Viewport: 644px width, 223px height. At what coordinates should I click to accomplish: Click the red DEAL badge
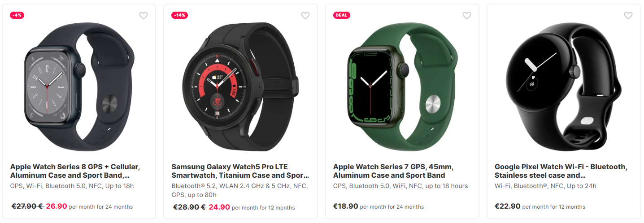342,15
